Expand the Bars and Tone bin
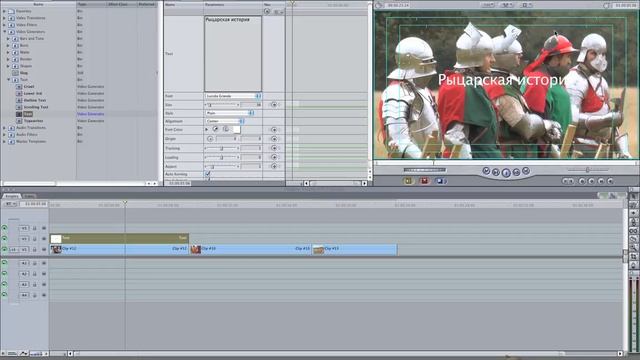This screenshot has height=360, width=640. point(9,38)
